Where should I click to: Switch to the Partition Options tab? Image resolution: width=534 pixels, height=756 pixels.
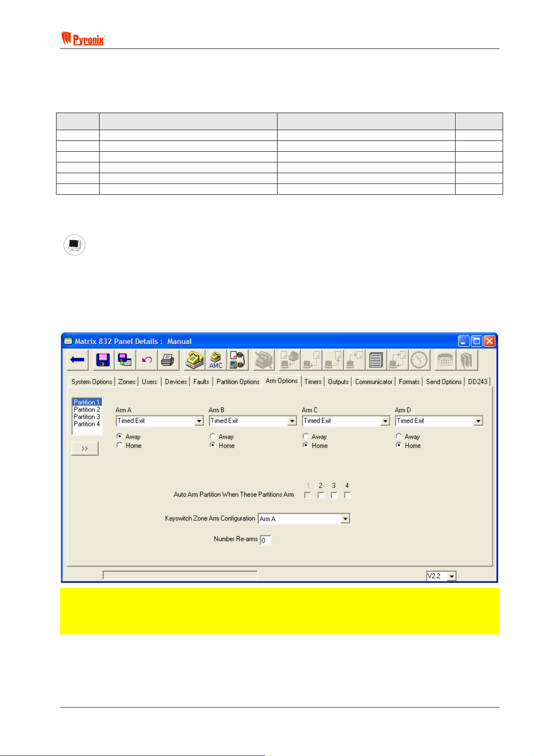238,382
